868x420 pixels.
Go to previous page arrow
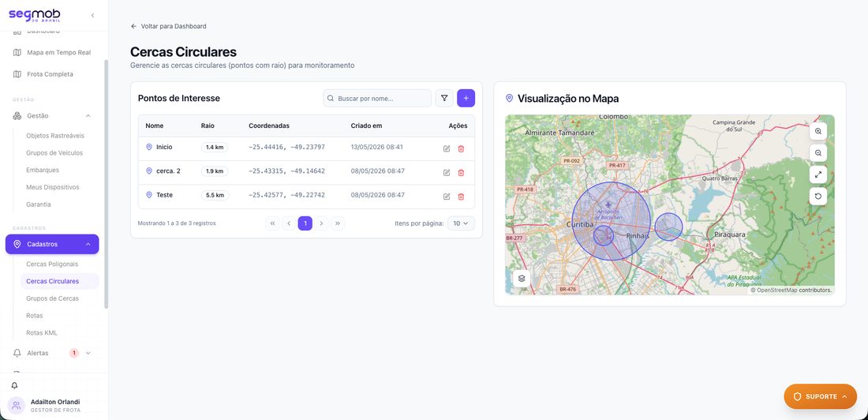click(x=288, y=223)
